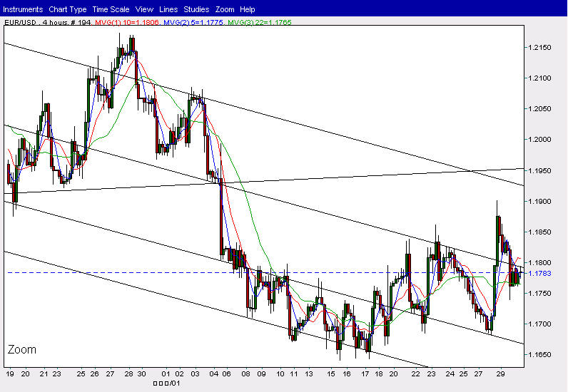Image resolution: width=568 pixels, height=392 pixels.
Task: Click the 1.2100 price axis label
Action: [x=539, y=78]
